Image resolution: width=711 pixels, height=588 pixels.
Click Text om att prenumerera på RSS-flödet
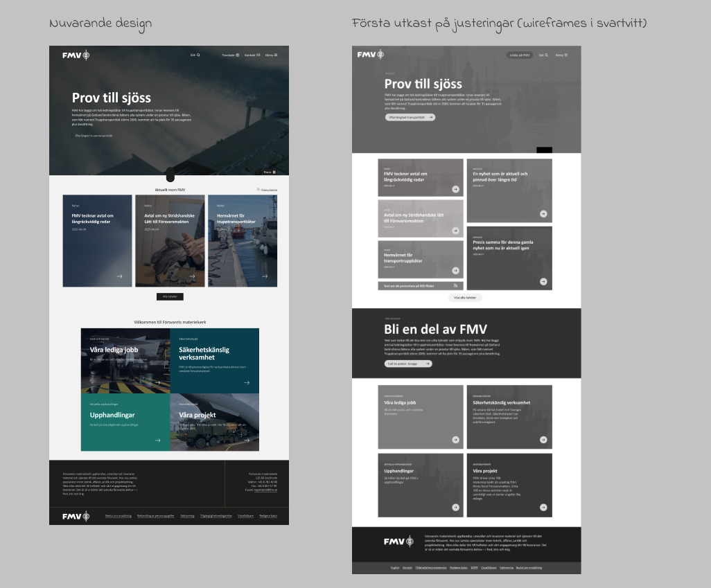pos(409,286)
